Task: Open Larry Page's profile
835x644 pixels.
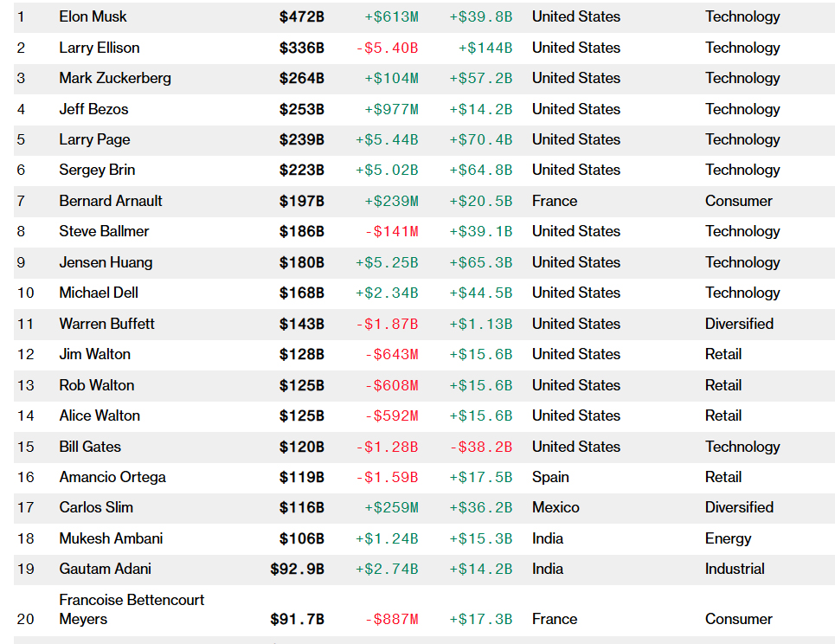Action: [94, 139]
